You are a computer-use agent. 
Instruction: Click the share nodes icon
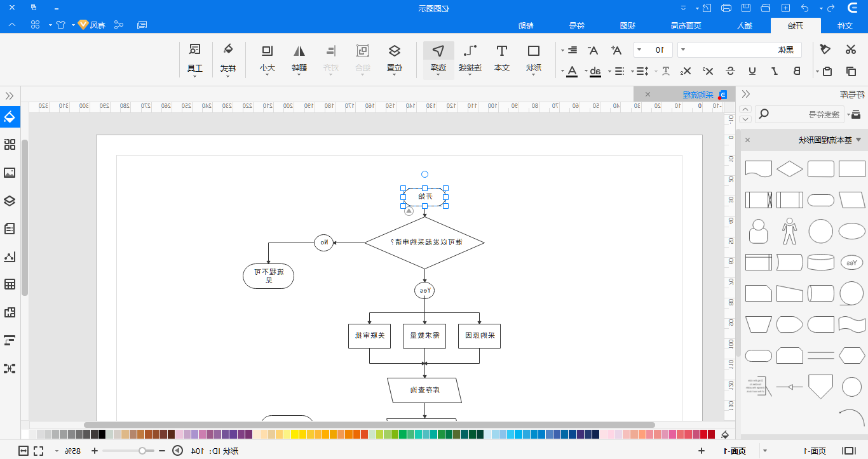click(118, 25)
